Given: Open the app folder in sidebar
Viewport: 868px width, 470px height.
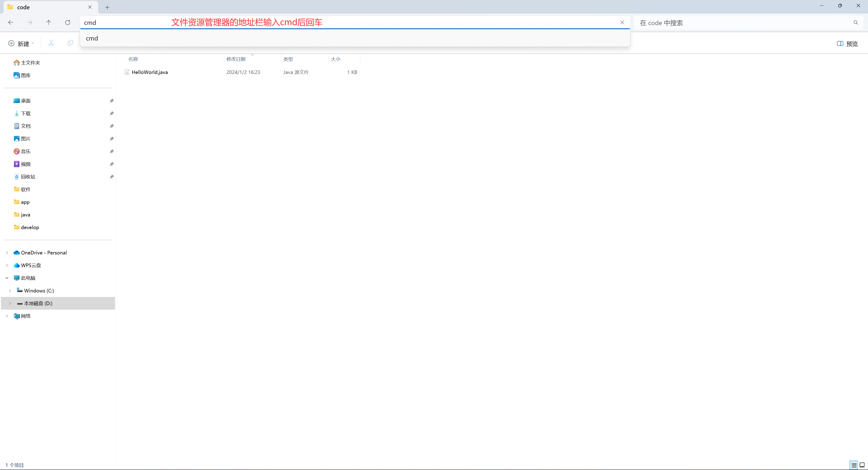Looking at the screenshot, I should pyautogui.click(x=22, y=202).
